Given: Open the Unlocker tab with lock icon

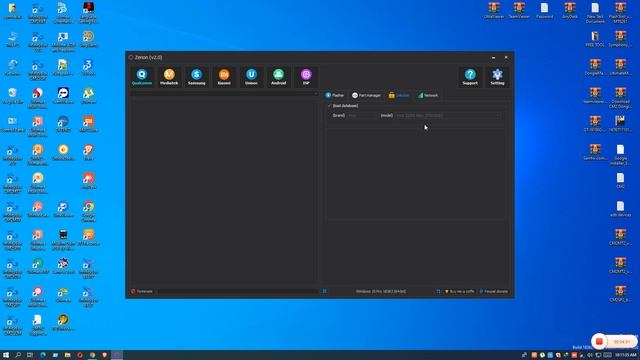Looking at the screenshot, I should (x=399, y=95).
